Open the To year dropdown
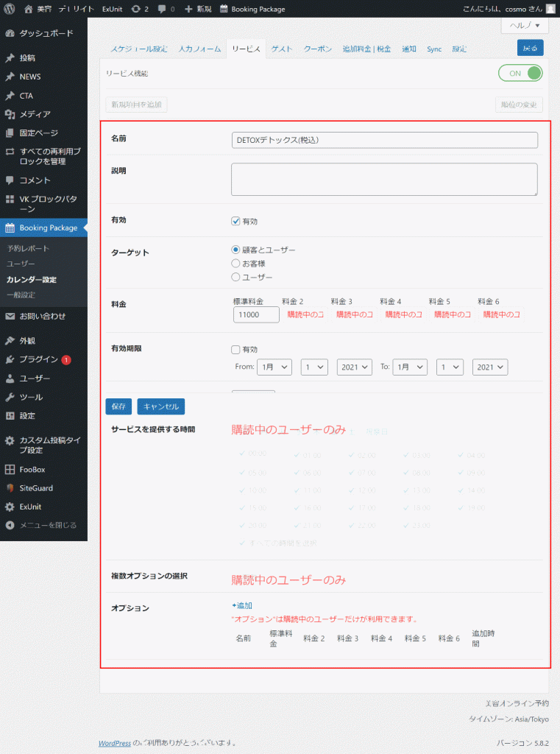This screenshot has width=560, height=754. tap(490, 367)
